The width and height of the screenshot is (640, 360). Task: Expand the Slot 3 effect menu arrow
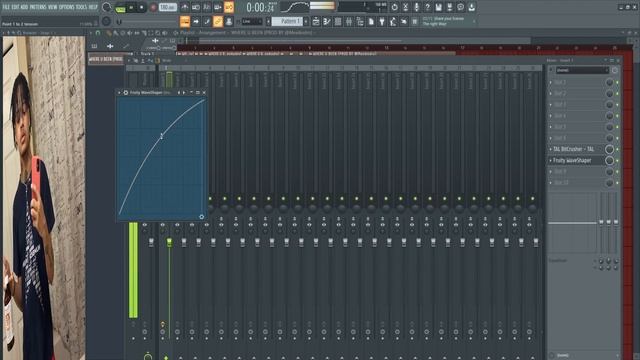(551, 105)
